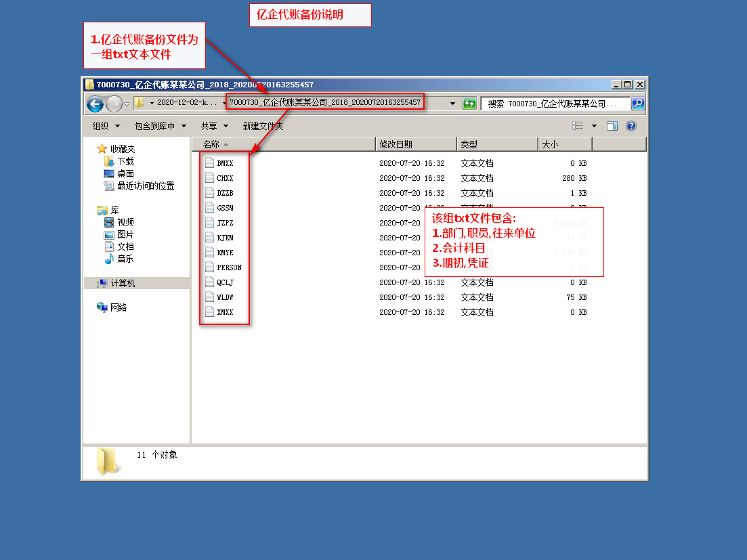Select the GSSM file icon
This screenshot has width=747, height=560.
(209, 207)
